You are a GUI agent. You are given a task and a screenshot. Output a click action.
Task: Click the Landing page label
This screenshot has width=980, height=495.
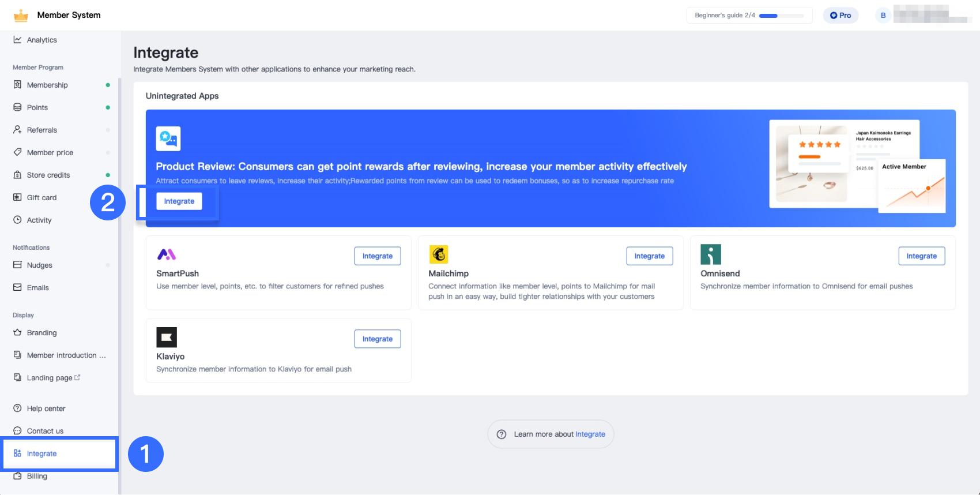point(50,378)
